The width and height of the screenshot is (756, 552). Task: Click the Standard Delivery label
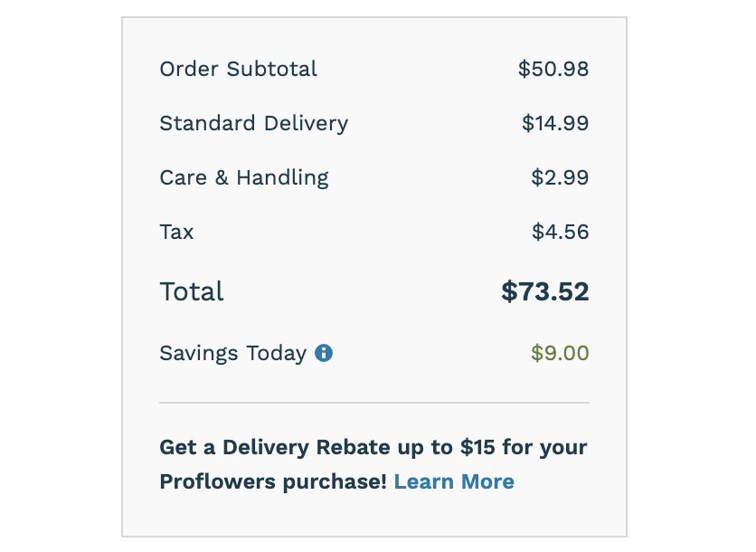pyautogui.click(x=253, y=124)
